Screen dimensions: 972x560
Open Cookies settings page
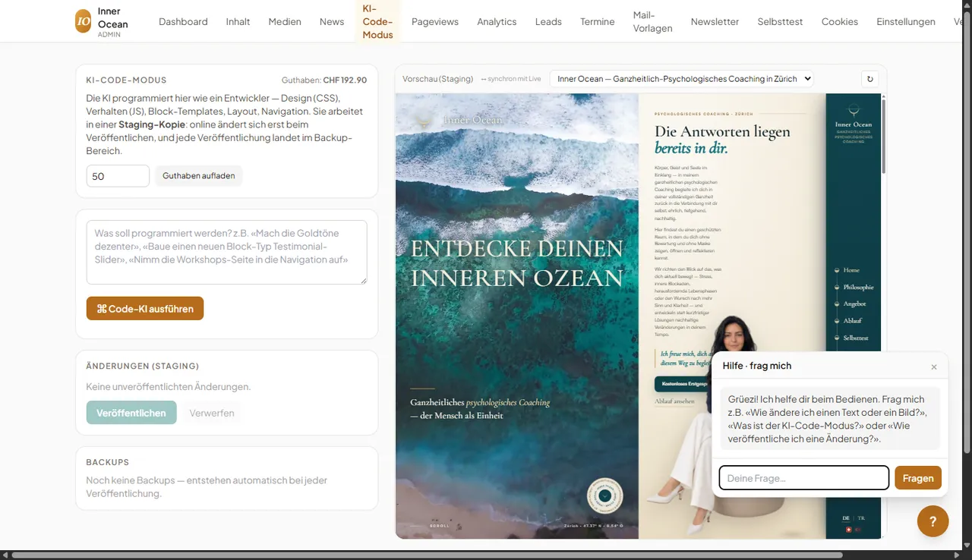point(840,21)
